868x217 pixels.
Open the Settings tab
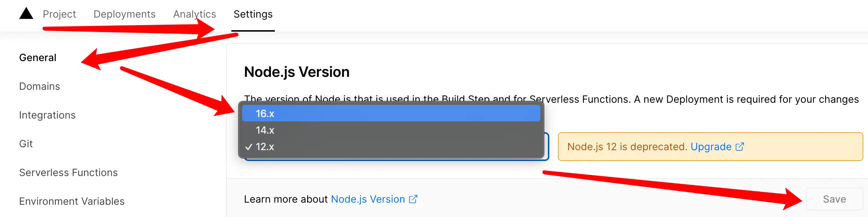(x=253, y=14)
